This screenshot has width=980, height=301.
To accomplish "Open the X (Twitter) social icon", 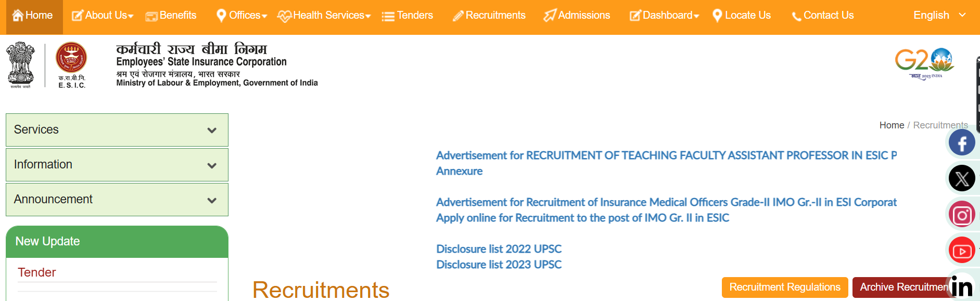I will (x=961, y=179).
